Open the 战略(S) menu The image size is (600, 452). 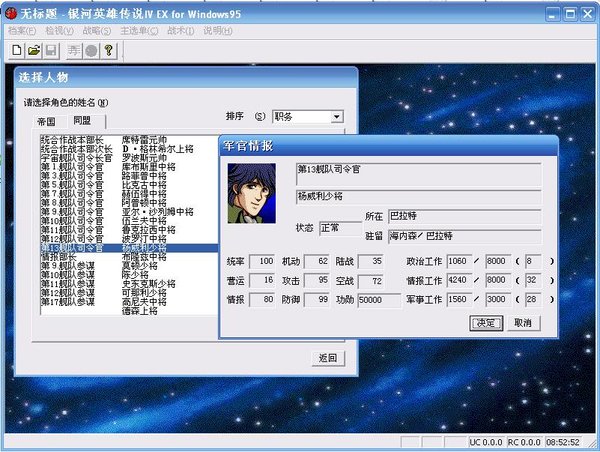(x=97, y=31)
